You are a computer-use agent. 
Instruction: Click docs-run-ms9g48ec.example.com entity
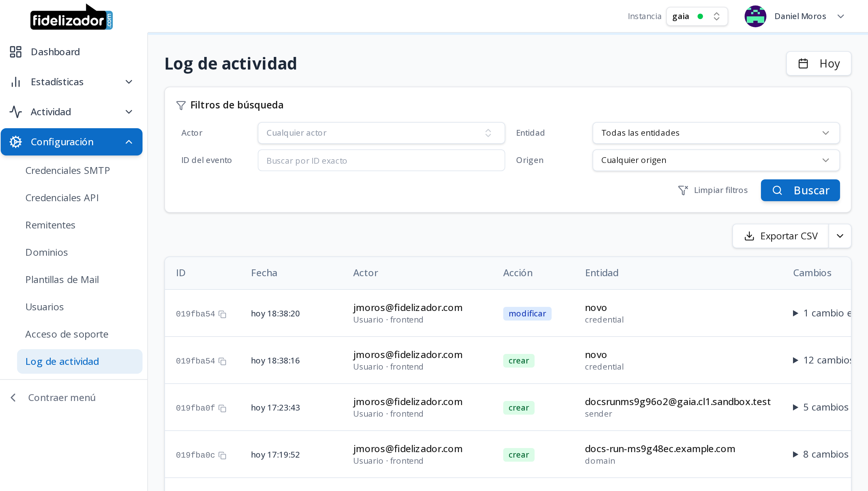(x=660, y=449)
